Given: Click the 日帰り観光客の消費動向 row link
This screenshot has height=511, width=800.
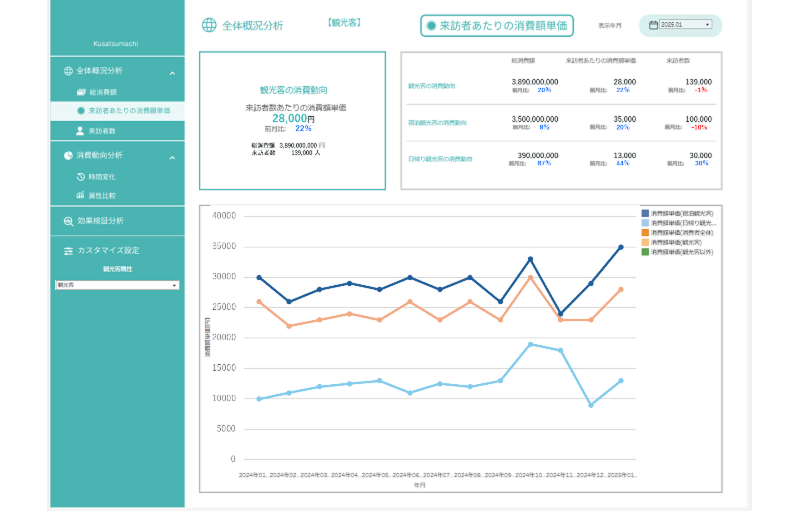Looking at the screenshot, I should coord(440,159).
